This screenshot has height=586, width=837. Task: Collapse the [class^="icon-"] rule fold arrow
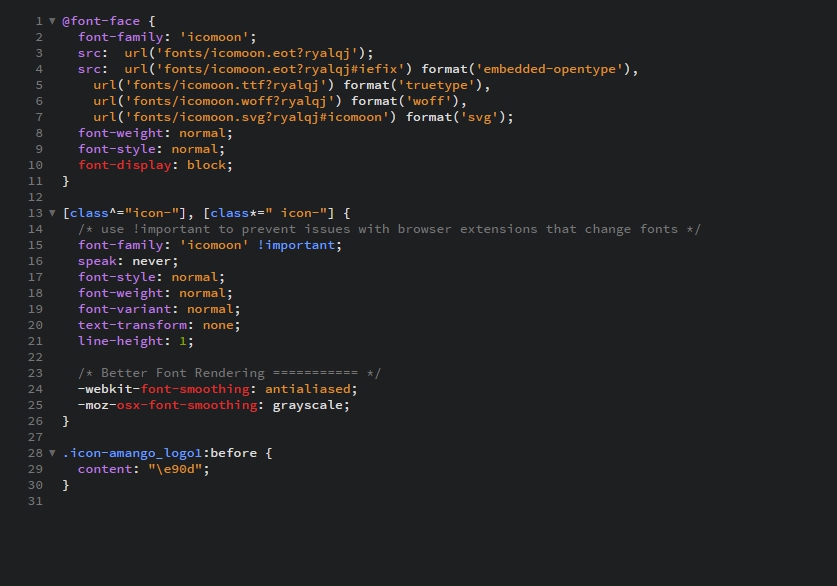click(52, 213)
